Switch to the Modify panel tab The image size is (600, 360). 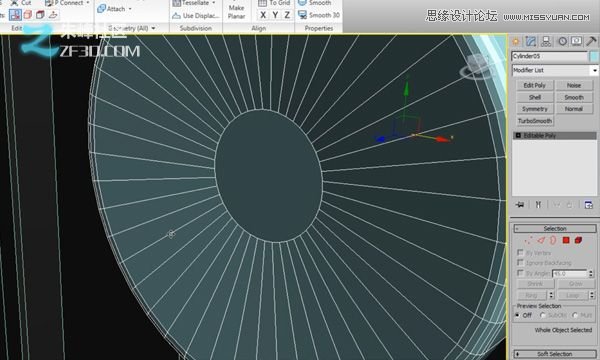click(x=531, y=41)
